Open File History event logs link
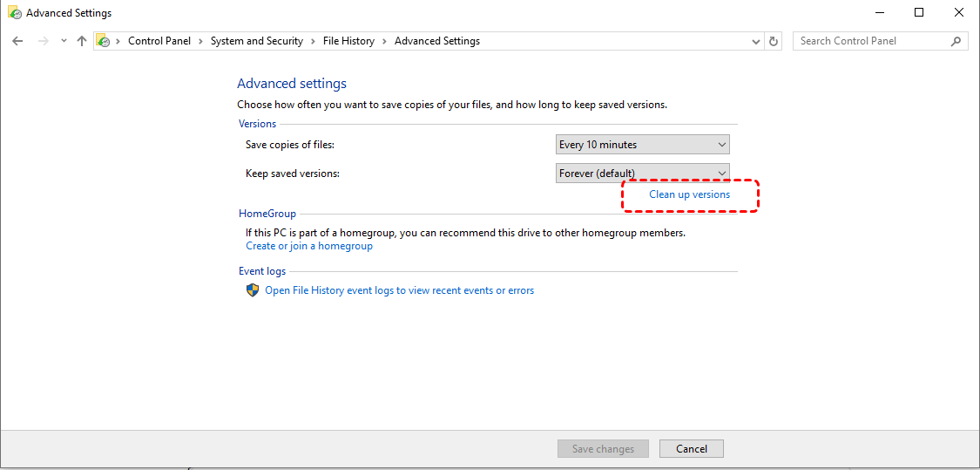Viewport: 980px width, 470px height. (399, 290)
